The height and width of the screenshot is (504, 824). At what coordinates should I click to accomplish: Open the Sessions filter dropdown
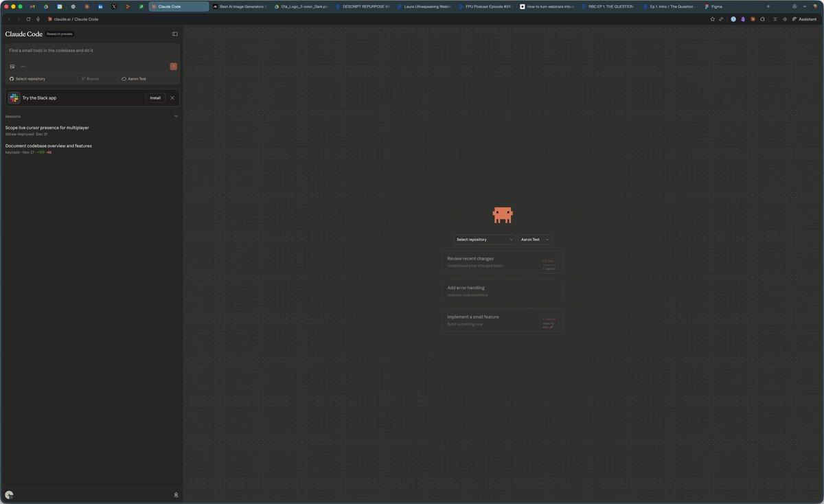pos(176,116)
